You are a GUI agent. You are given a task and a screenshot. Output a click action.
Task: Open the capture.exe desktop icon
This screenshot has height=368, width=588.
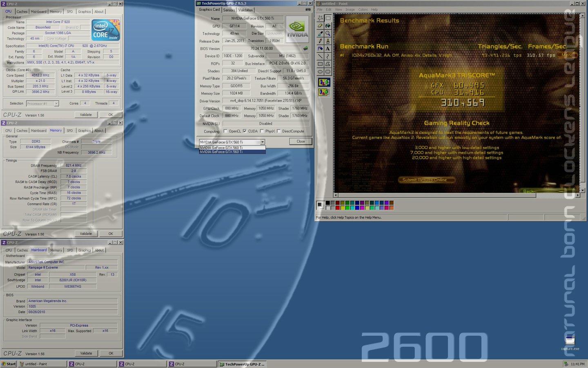coord(570,343)
